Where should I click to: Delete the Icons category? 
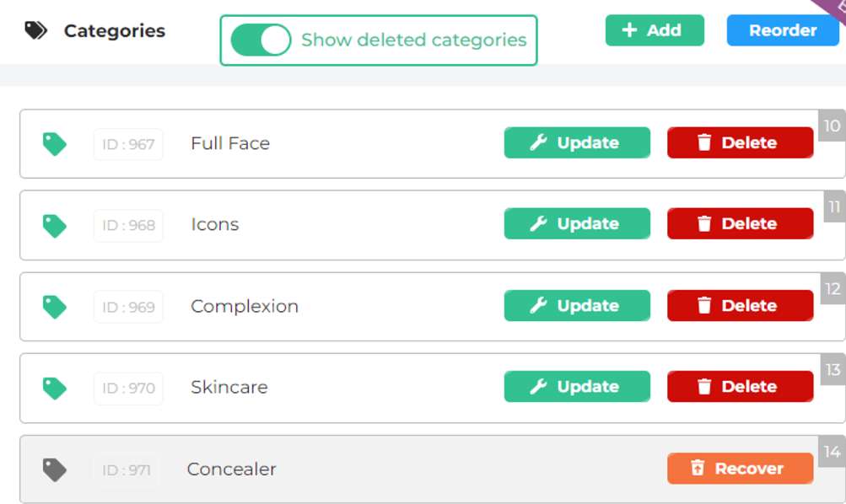(740, 224)
